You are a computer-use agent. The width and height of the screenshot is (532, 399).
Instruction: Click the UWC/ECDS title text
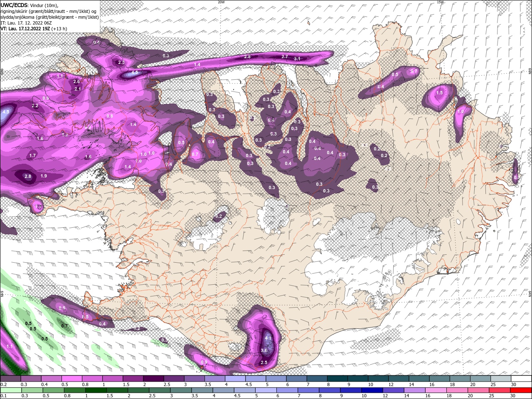(x=14, y=5)
